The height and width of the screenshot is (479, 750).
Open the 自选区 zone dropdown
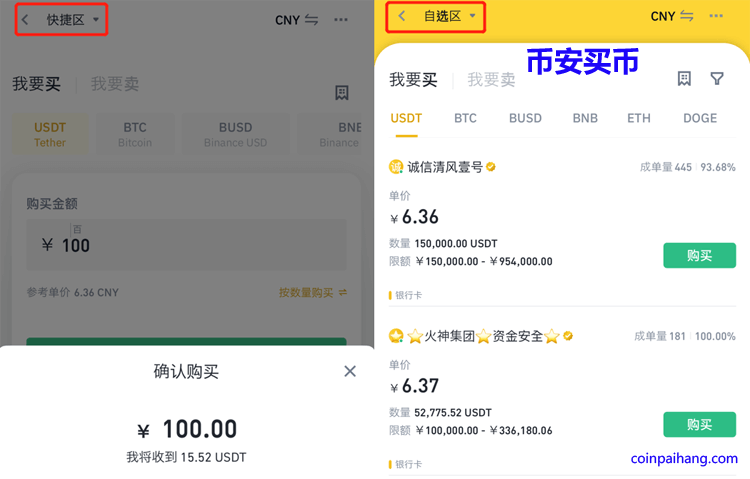[x=450, y=16]
